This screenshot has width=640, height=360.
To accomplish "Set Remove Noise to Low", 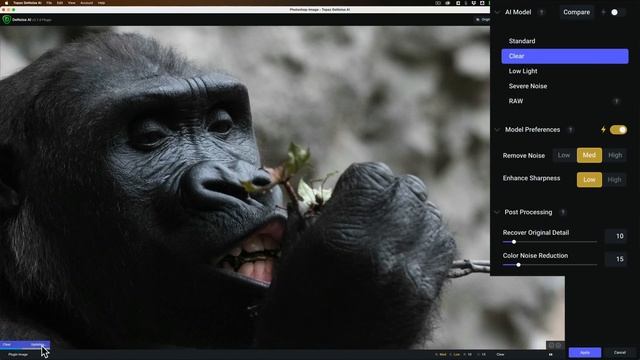I will click(564, 155).
